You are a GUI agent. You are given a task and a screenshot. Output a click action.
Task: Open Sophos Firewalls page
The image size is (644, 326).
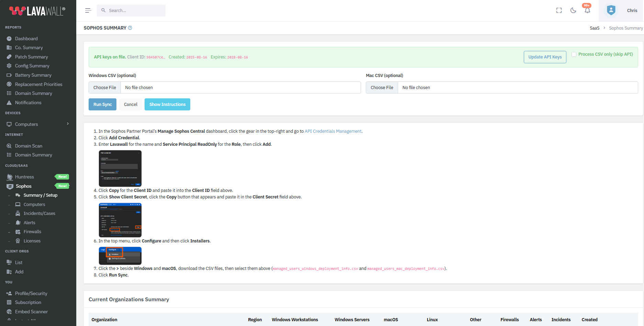pyautogui.click(x=32, y=231)
